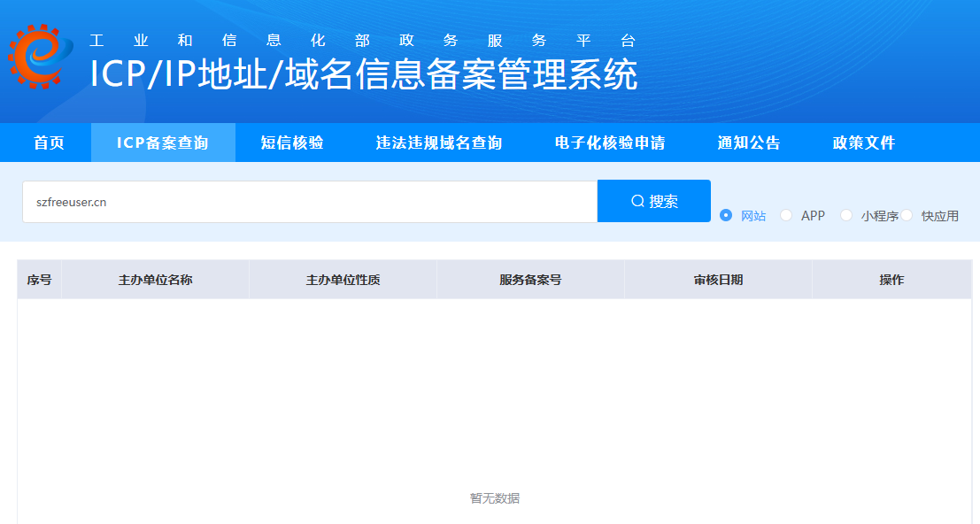Image resolution: width=980 pixels, height=524 pixels.
Task: Go to the 首页 tab
Action: pyautogui.click(x=49, y=143)
